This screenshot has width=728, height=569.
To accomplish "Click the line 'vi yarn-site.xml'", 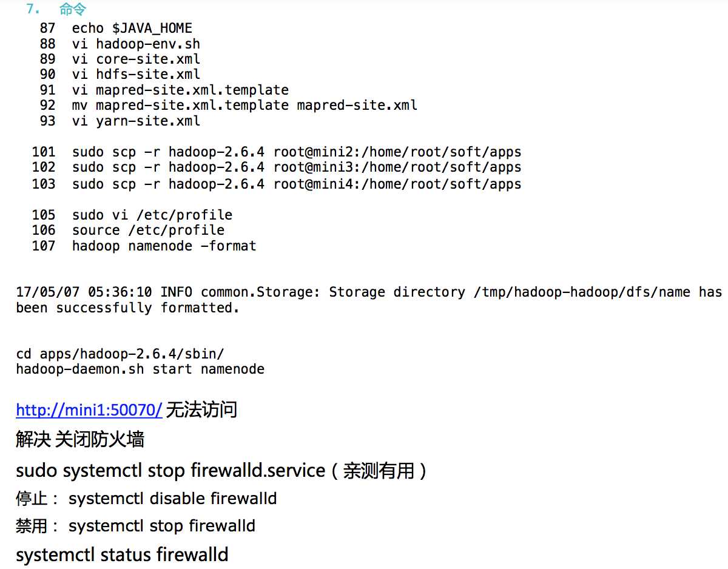I will pos(136,121).
